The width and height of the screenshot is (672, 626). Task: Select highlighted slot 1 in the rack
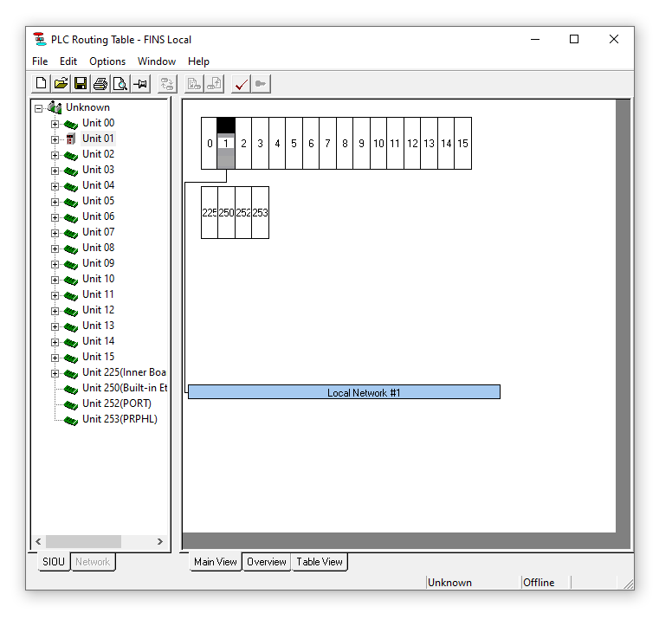point(226,144)
